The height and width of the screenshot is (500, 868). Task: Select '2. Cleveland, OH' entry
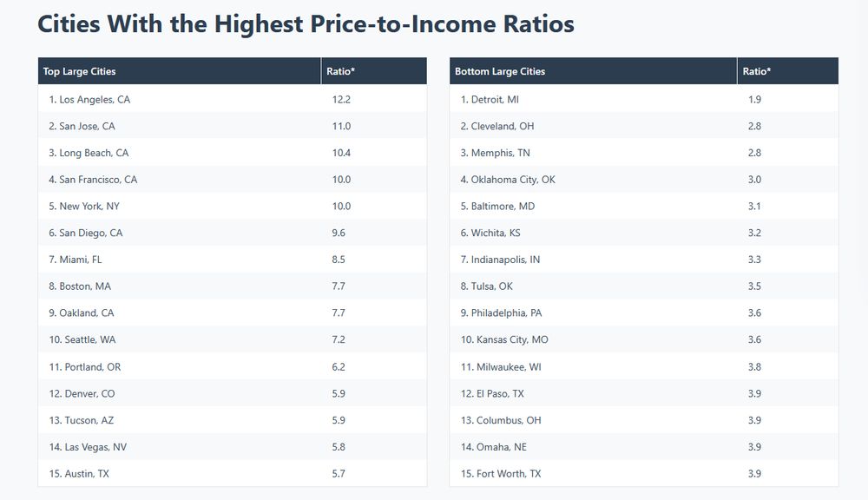[x=644, y=126]
